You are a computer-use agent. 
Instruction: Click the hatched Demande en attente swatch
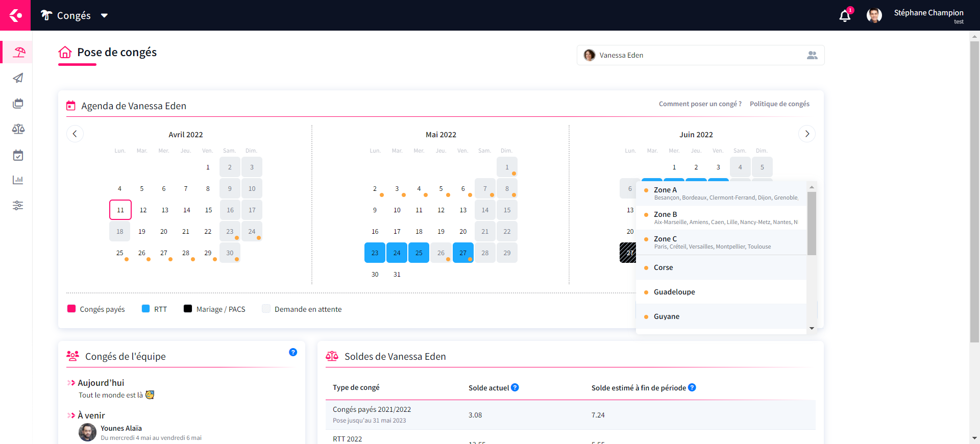(266, 309)
